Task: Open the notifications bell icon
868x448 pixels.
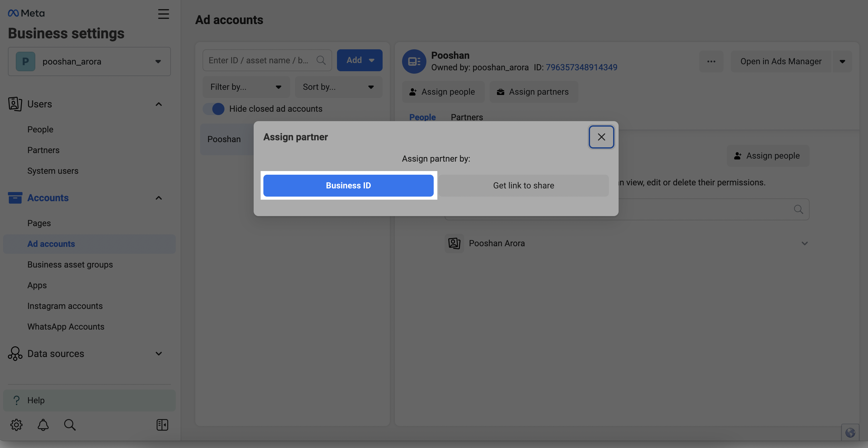Action: (x=43, y=425)
